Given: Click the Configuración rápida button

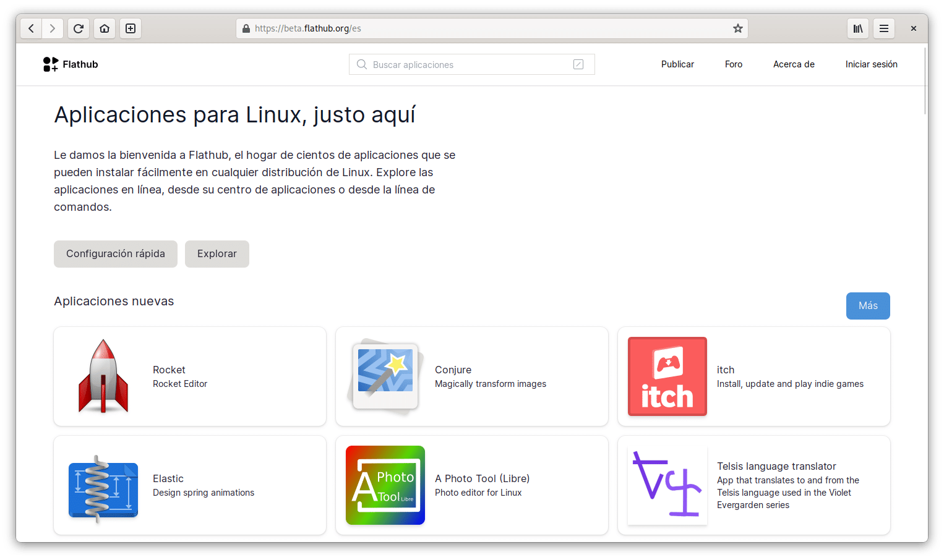Looking at the screenshot, I should (115, 253).
